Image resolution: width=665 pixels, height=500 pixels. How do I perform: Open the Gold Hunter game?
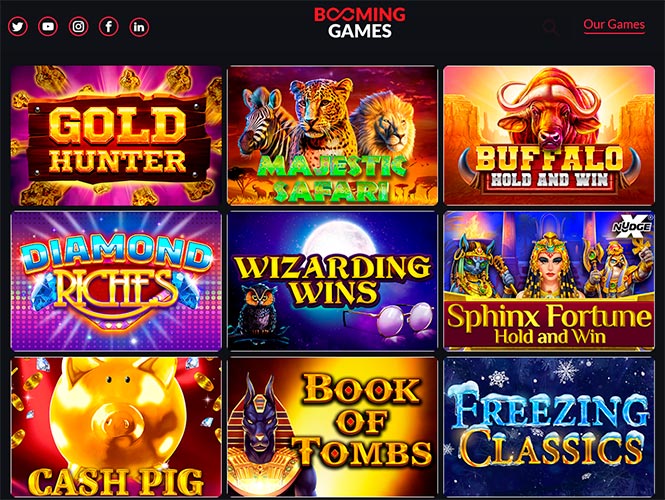(116, 136)
